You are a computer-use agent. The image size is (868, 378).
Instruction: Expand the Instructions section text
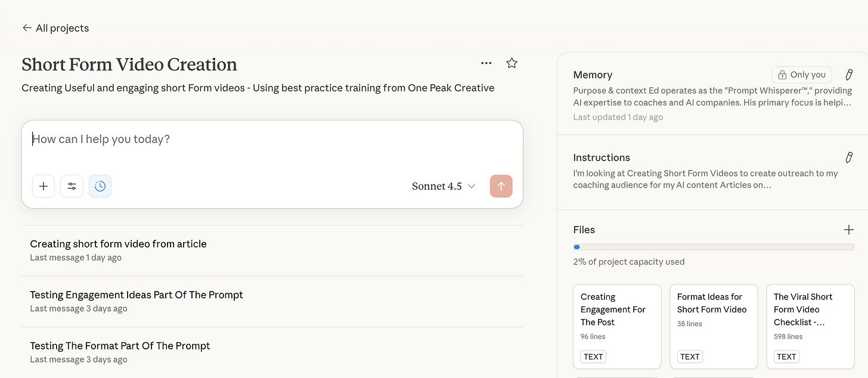coord(705,179)
